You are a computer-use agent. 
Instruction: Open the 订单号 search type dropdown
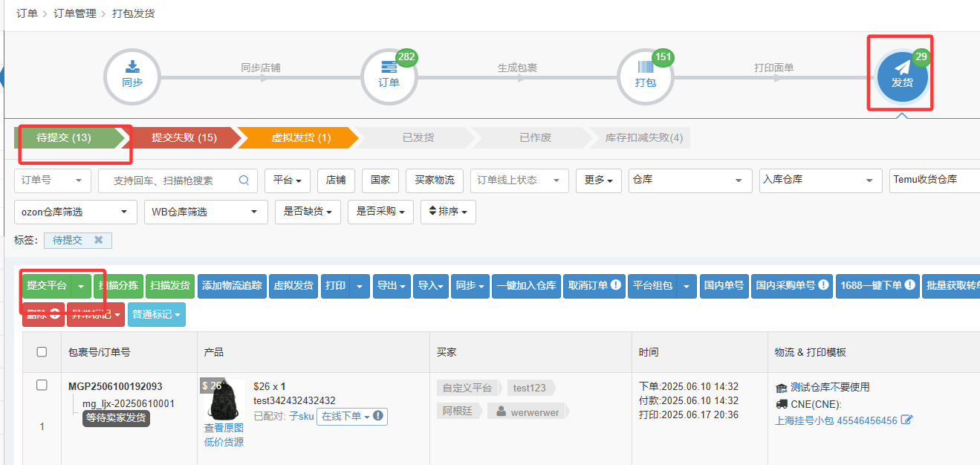pos(53,181)
